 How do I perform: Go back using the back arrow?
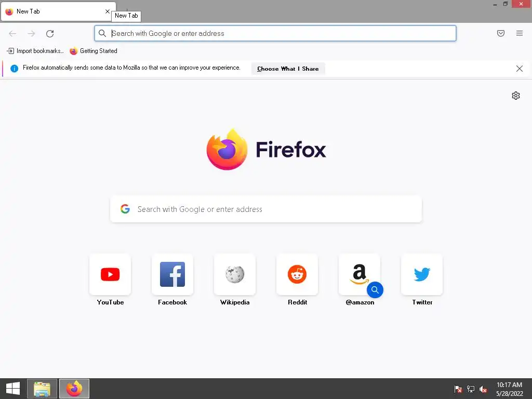coord(12,34)
